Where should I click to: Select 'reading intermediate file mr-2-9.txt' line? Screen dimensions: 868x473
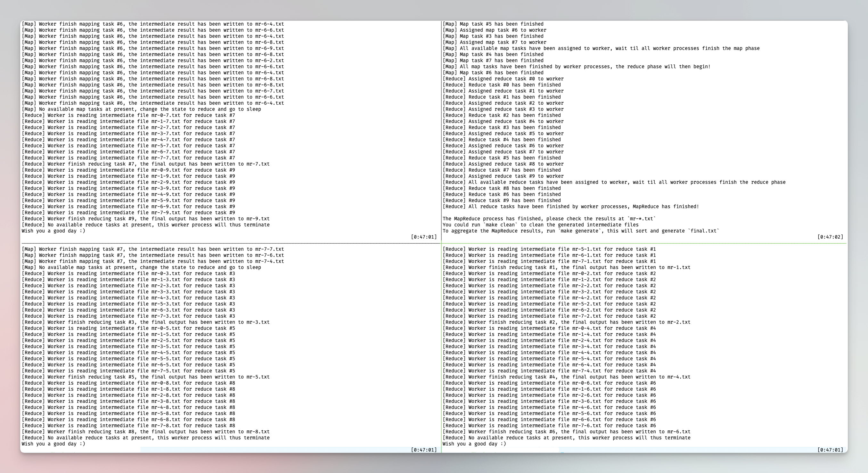(x=128, y=182)
